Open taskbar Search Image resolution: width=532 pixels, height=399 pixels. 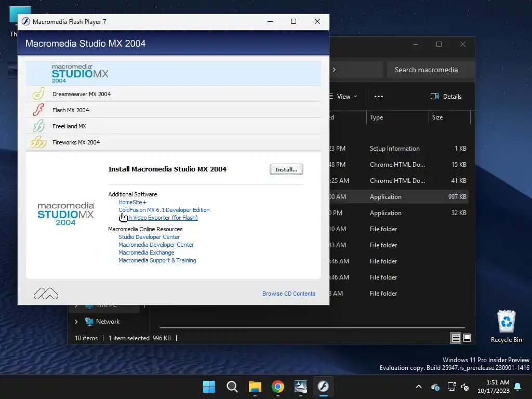click(232, 387)
